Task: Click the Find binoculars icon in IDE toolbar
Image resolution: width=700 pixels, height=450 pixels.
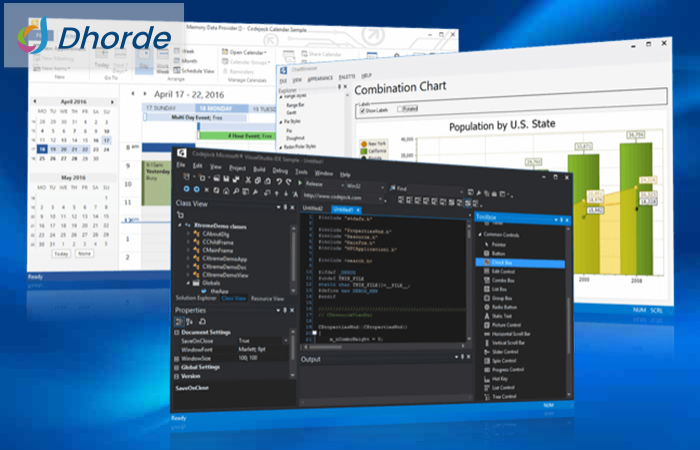Action: click(392, 188)
